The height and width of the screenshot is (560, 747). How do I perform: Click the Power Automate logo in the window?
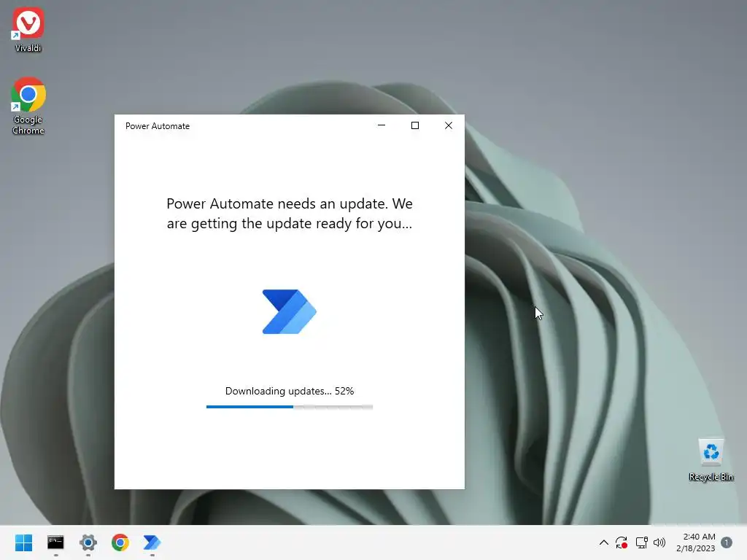289,311
